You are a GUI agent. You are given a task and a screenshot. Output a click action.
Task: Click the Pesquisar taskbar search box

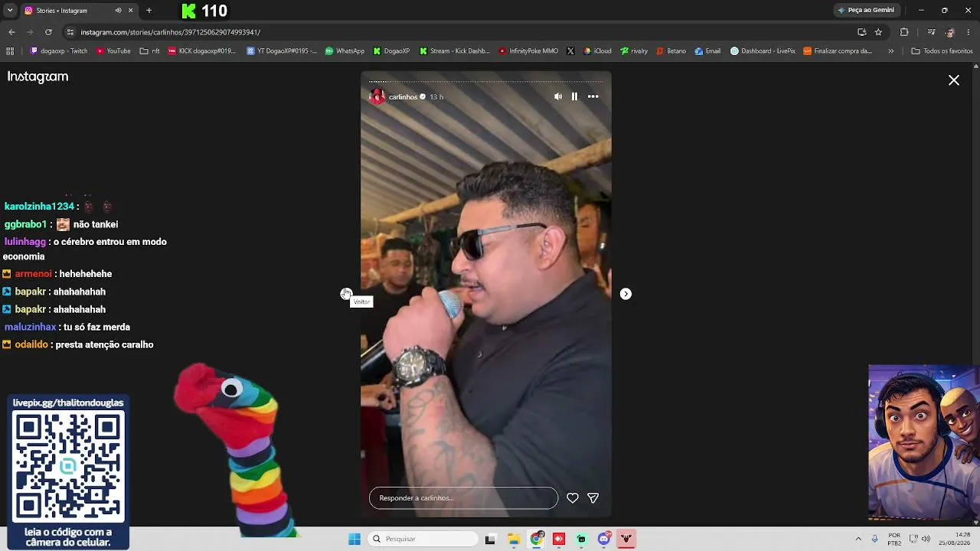[423, 539]
